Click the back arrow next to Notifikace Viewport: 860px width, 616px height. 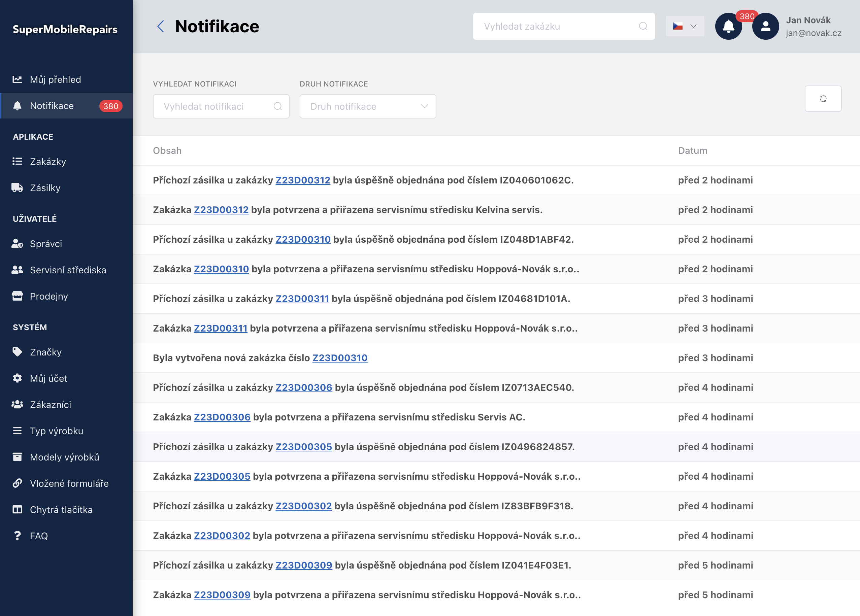click(160, 27)
